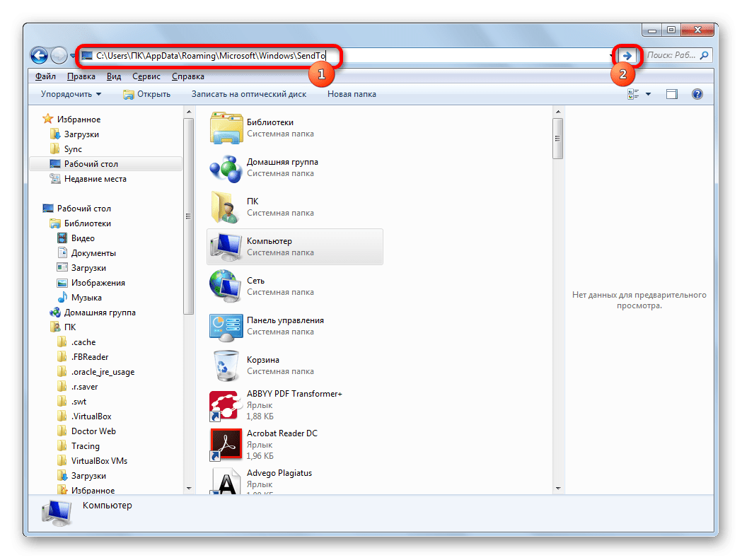The width and height of the screenshot is (742, 560).
Task: Open the Файл menu
Action: click(45, 76)
